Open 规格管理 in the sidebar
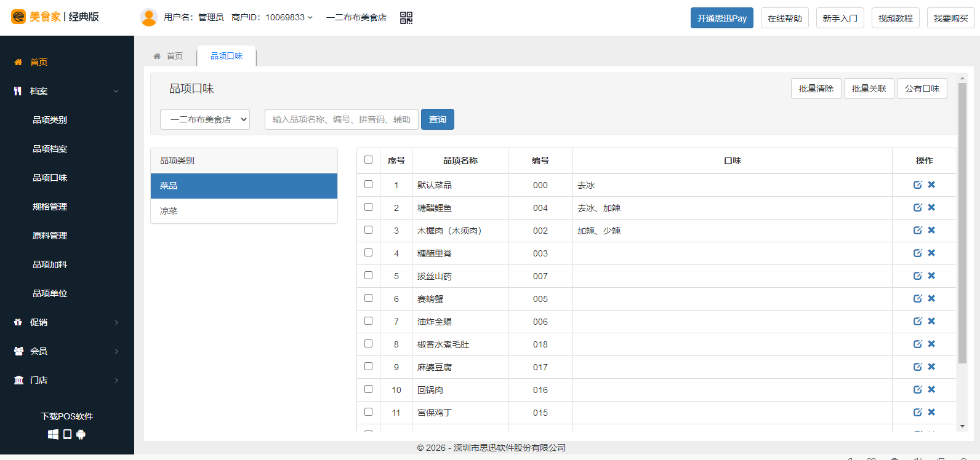980x460 pixels. (50, 207)
